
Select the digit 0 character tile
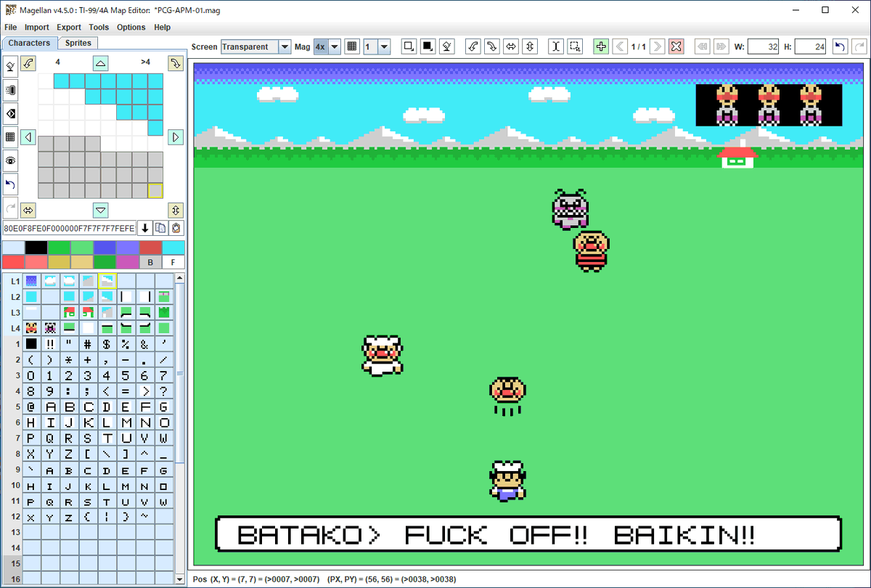click(x=31, y=375)
